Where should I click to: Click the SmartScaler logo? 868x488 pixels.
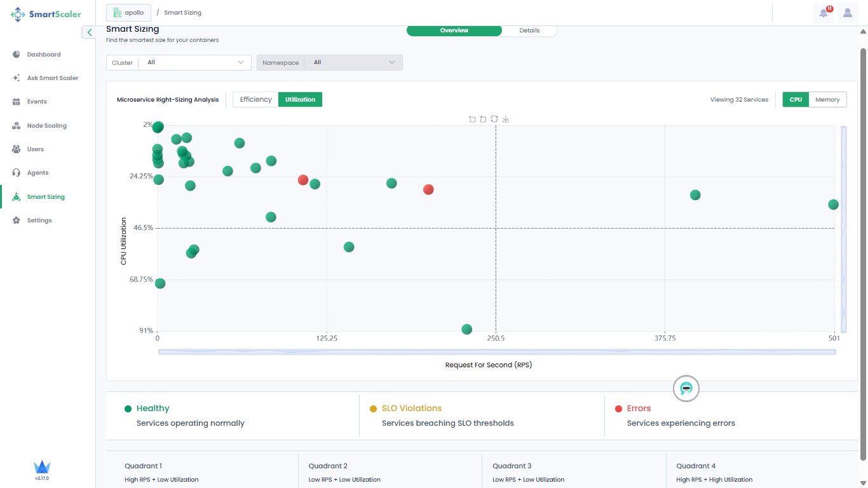(x=46, y=14)
